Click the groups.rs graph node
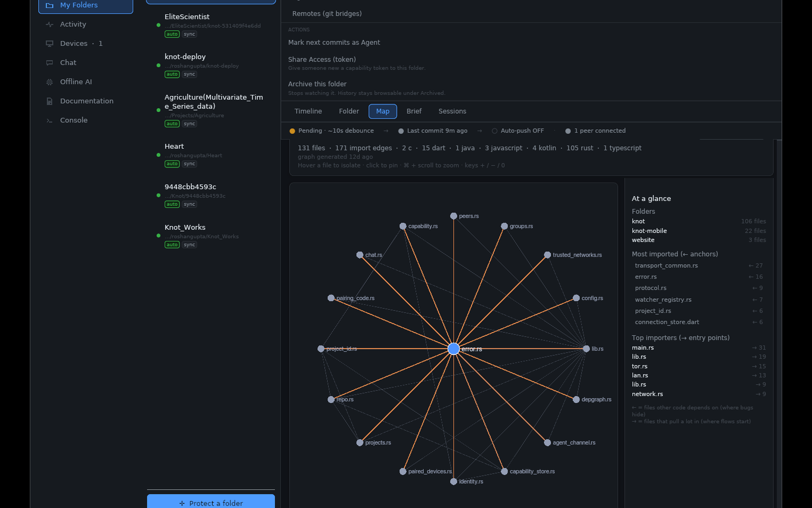Screen dimensions: 812x508 [504, 226]
